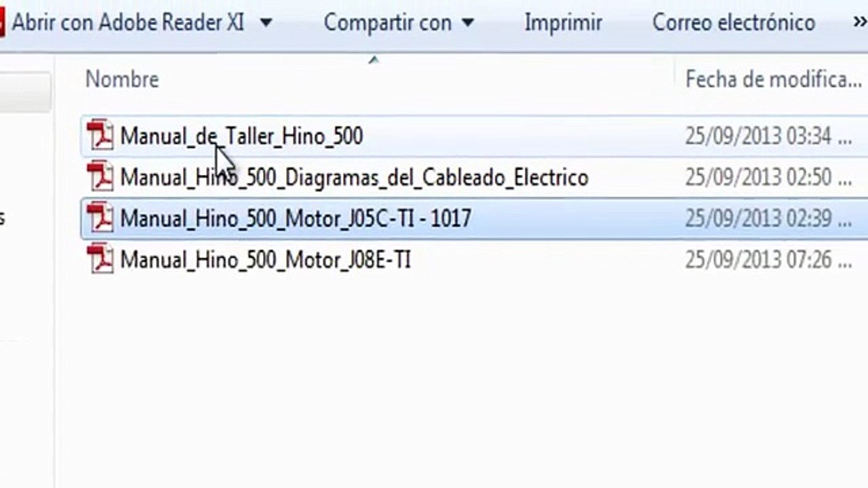This screenshot has height=488, width=868.
Task: Click PDF icon of Diagramas_del_Cableado_Electrico file
Action: 100,176
